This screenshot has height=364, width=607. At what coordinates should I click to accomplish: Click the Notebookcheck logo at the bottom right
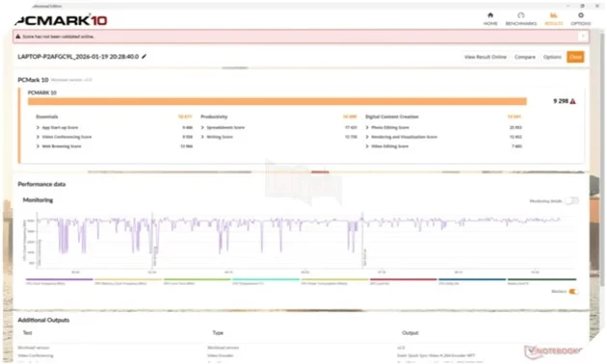coord(554,351)
